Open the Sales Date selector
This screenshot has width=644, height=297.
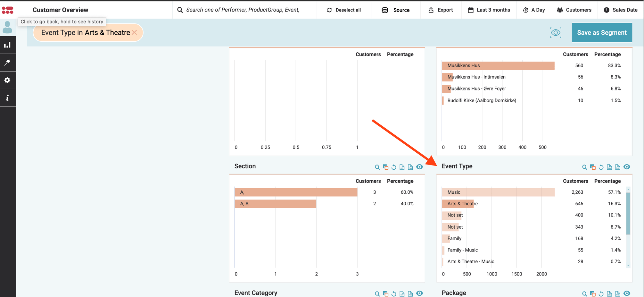(x=621, y=10)
